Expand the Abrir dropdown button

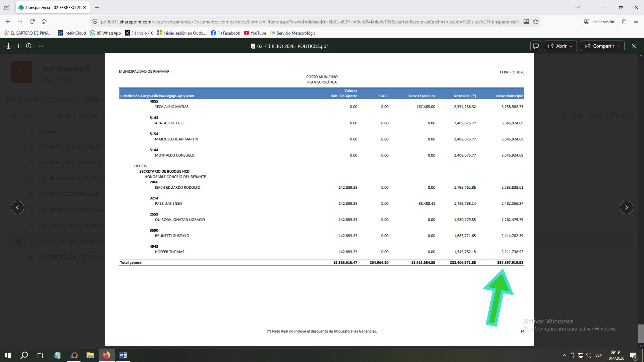[560, 46]
